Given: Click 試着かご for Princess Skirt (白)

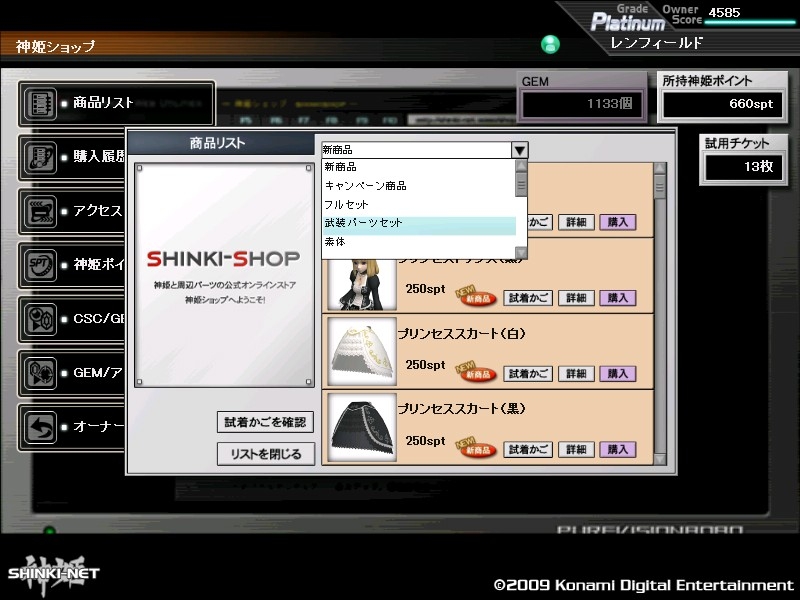Looking at the screenshot, I should pos(528,374).
